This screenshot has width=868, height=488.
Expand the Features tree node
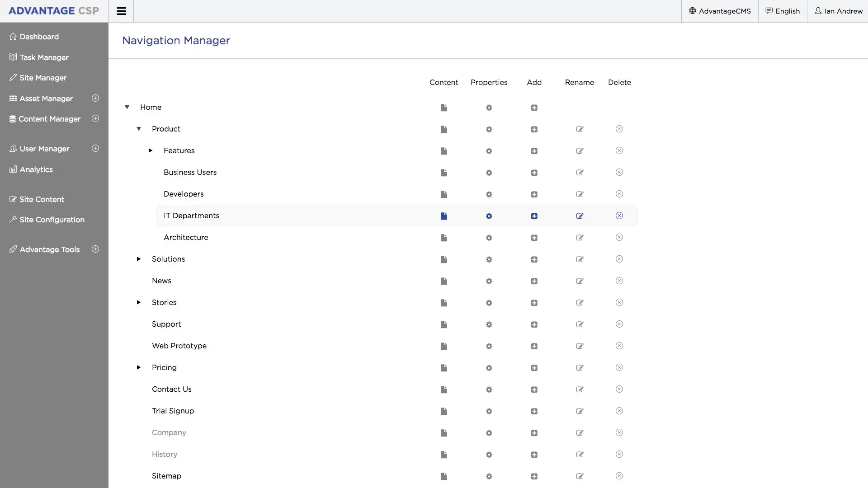(x=150, y=150)
